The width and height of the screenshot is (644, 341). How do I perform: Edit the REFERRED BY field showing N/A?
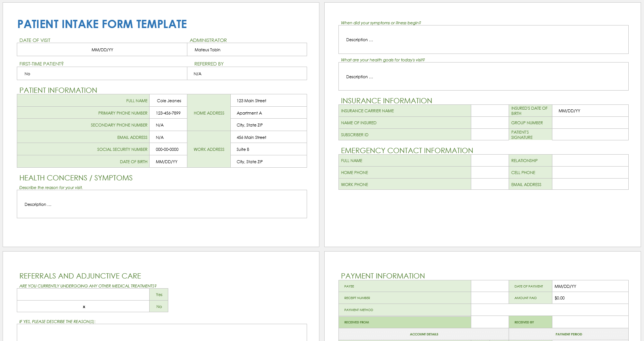pos(247,73)
